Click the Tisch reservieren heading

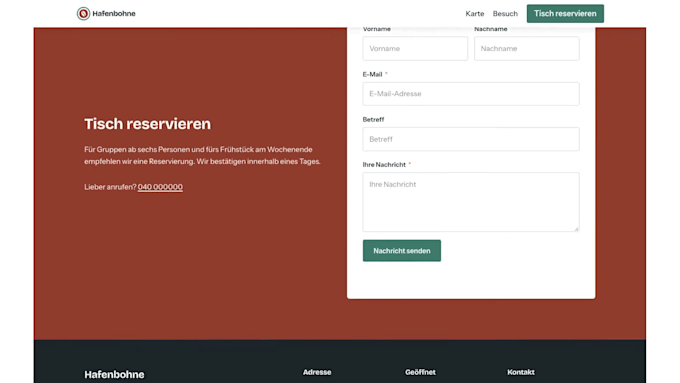click(x=147, y=124)
